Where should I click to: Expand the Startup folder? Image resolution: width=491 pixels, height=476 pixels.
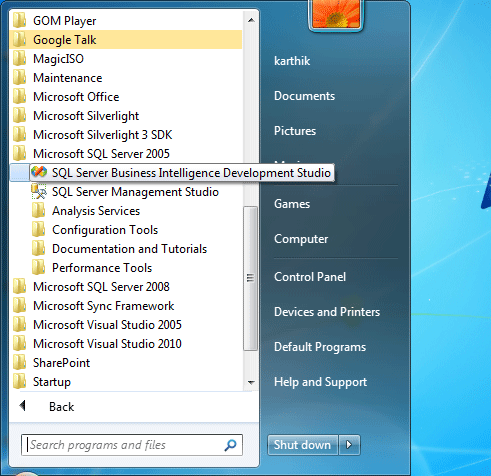[52, 382]
